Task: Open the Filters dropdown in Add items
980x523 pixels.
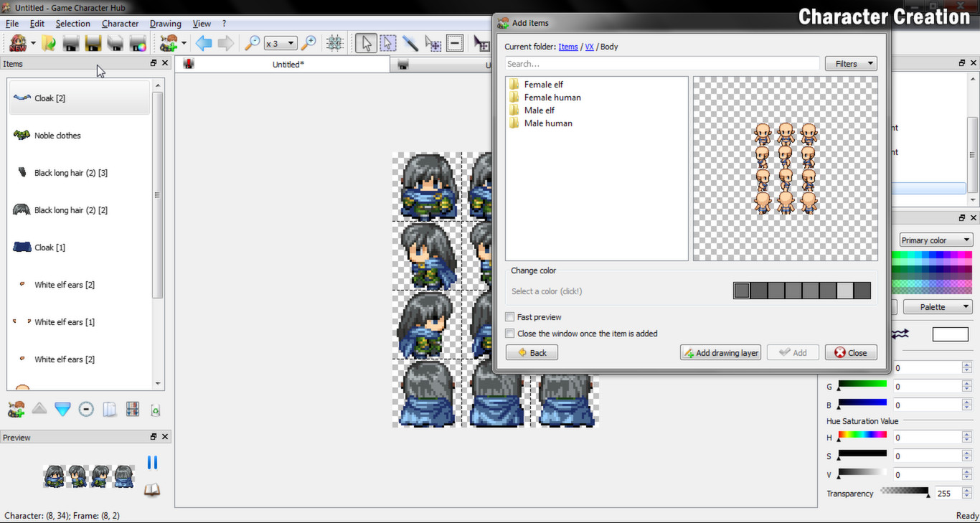Action: click(x=850, y=63)
